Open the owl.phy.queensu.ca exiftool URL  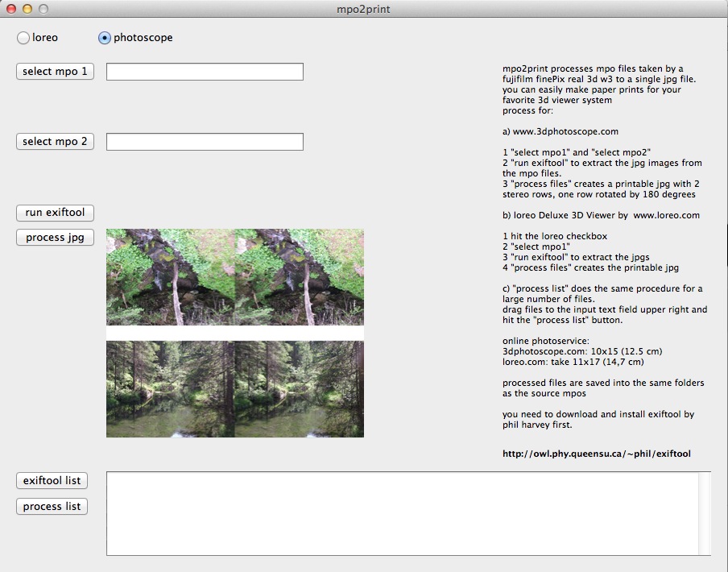tap(597, 454)
